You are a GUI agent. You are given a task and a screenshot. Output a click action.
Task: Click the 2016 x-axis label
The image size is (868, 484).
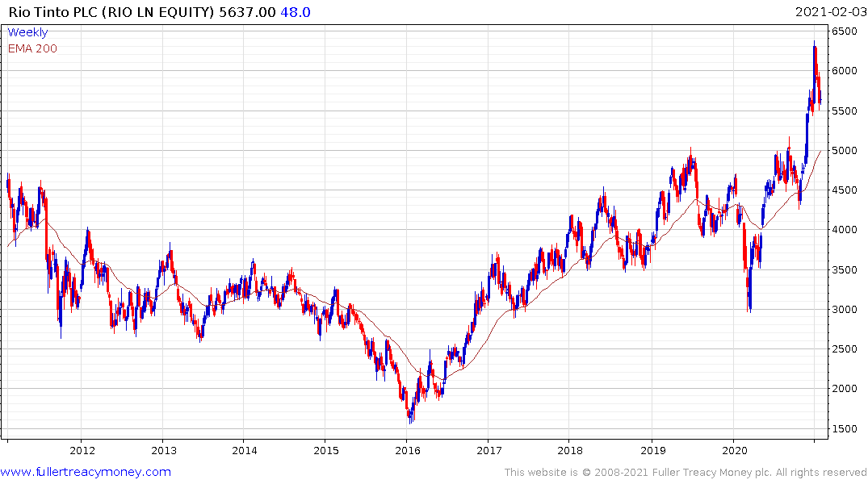408,450
